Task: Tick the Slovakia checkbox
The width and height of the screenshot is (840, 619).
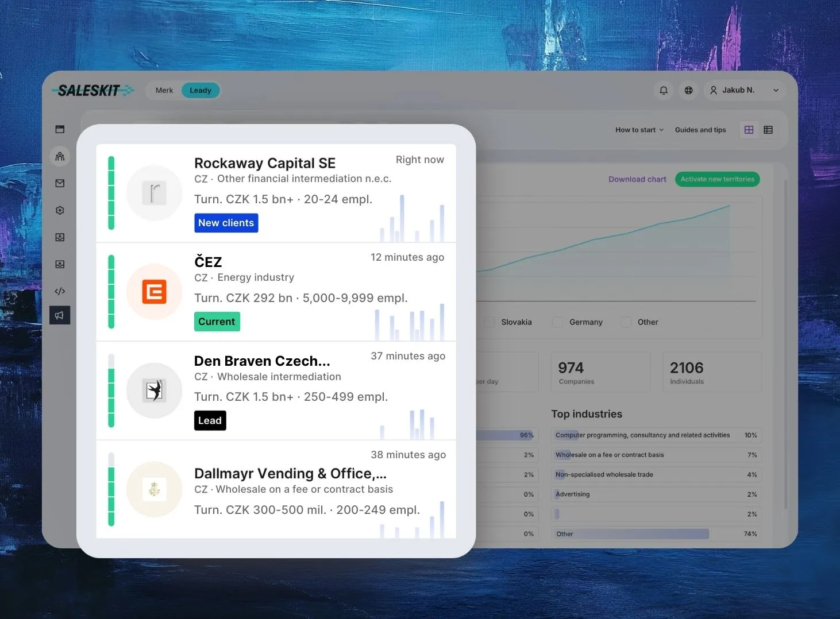Action: tap(490, 322)
